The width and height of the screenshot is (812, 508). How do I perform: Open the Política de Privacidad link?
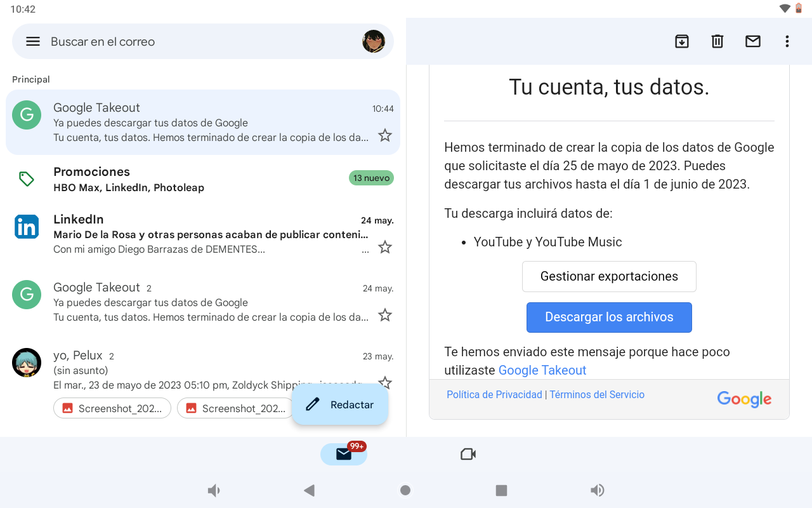coord(494,394)
